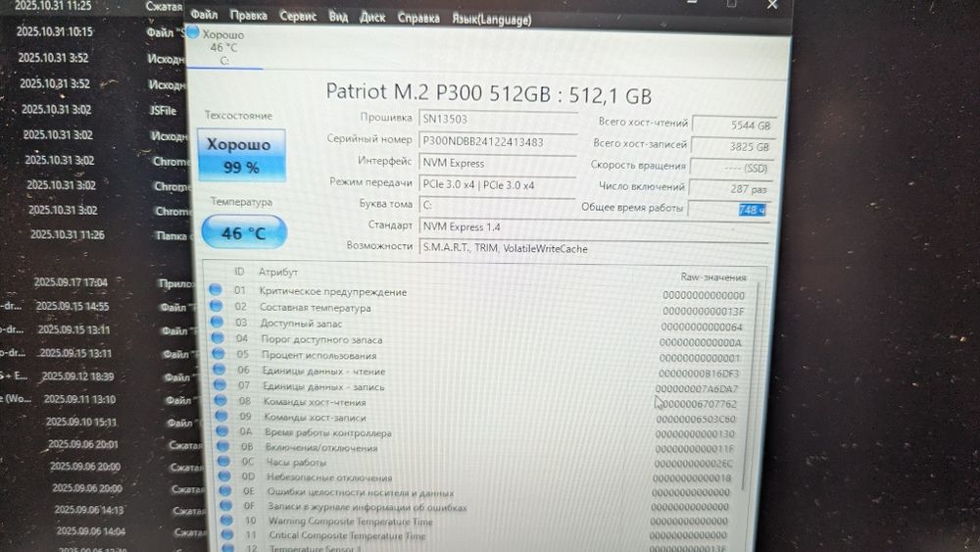Click status icon for Небезопасные отключения
980x552 pixels.
224,476
